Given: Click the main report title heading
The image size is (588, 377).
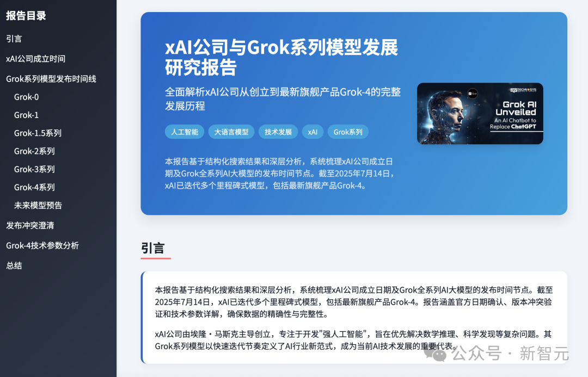Looking at the screenshot, I should click(x=281, y=57).
